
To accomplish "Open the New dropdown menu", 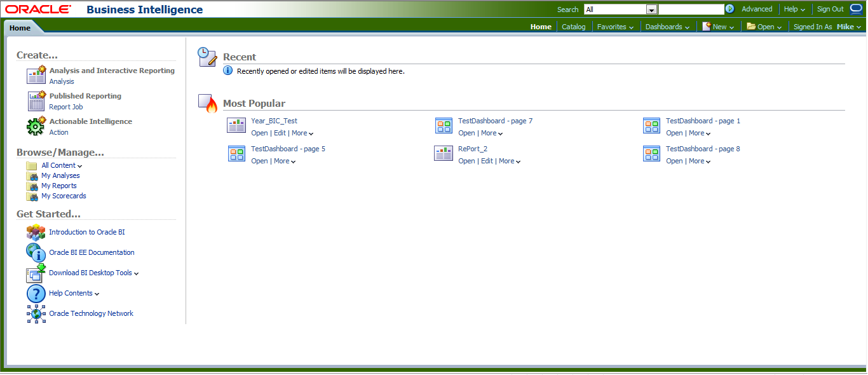I will coord(718,27).
